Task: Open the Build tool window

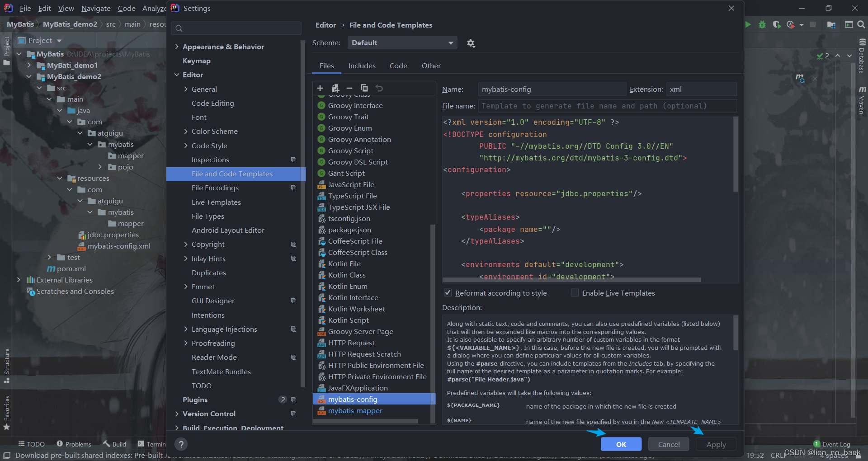Action: click(x=114, y=444)
